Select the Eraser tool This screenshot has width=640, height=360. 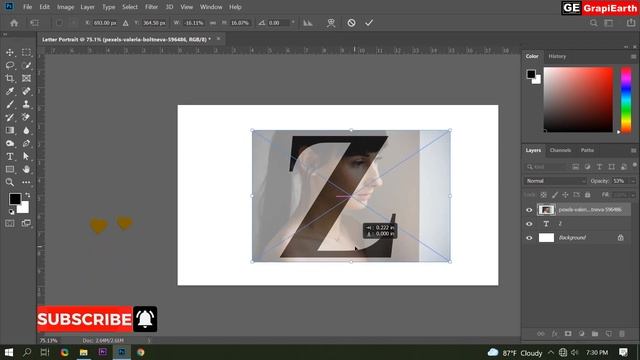pos(26,118)
